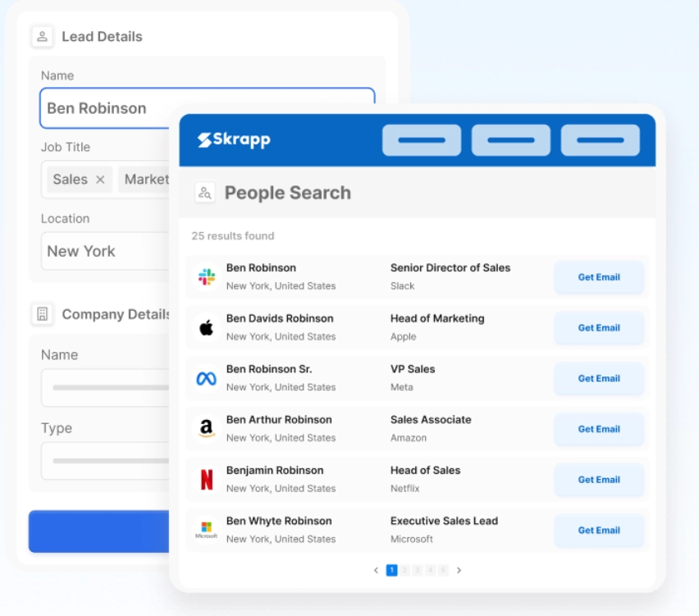
Task: Get Email for Ben Davids Robinson
Action: (x=599, y=327)
